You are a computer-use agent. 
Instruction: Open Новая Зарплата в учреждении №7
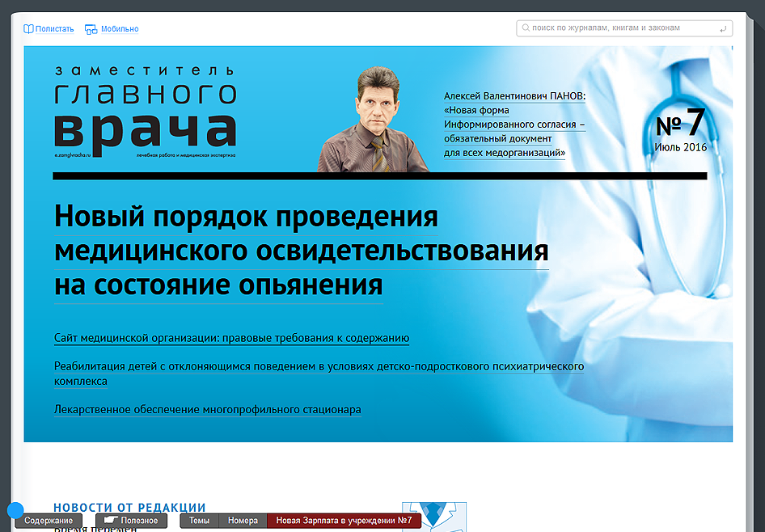(x=344, y=521)
